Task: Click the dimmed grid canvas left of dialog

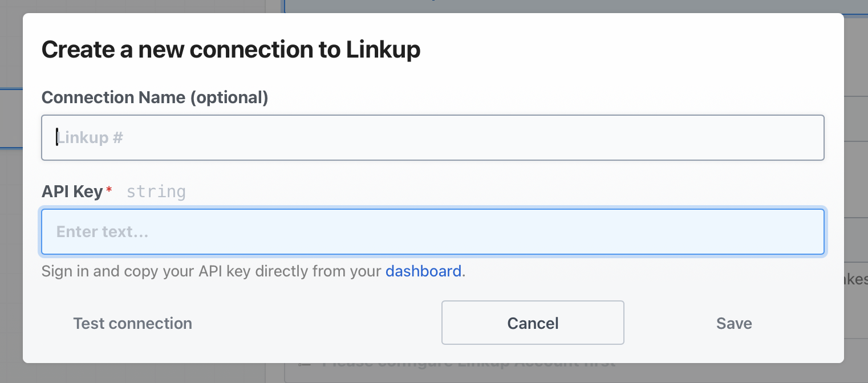Action: pyautogui.click(x=11, y=228)
